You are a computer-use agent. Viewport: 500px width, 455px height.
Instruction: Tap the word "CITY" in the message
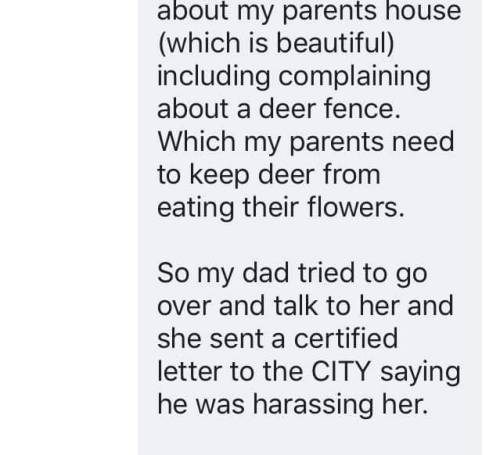[341, 371]
